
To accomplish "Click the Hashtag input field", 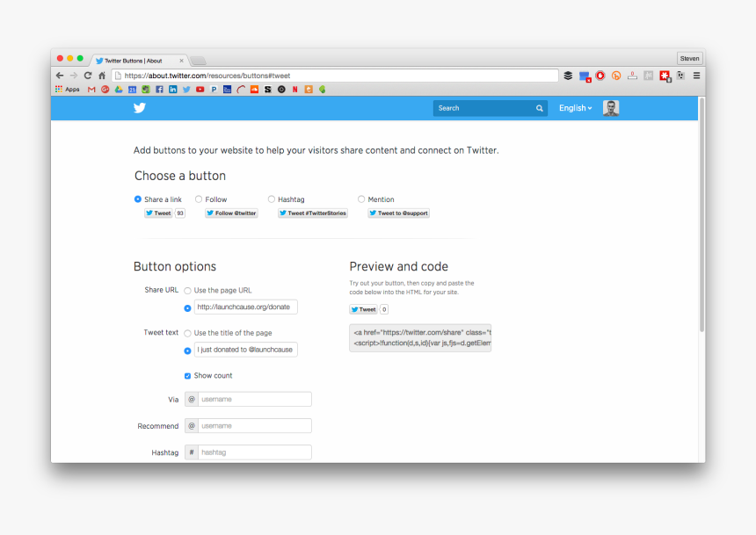I will point(255,452).
